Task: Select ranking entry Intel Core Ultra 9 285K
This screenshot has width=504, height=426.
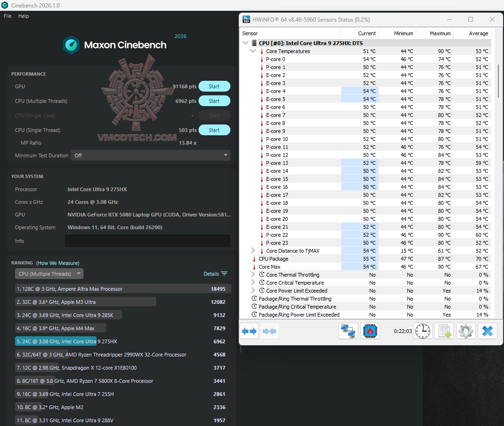Action: point(123,315)
